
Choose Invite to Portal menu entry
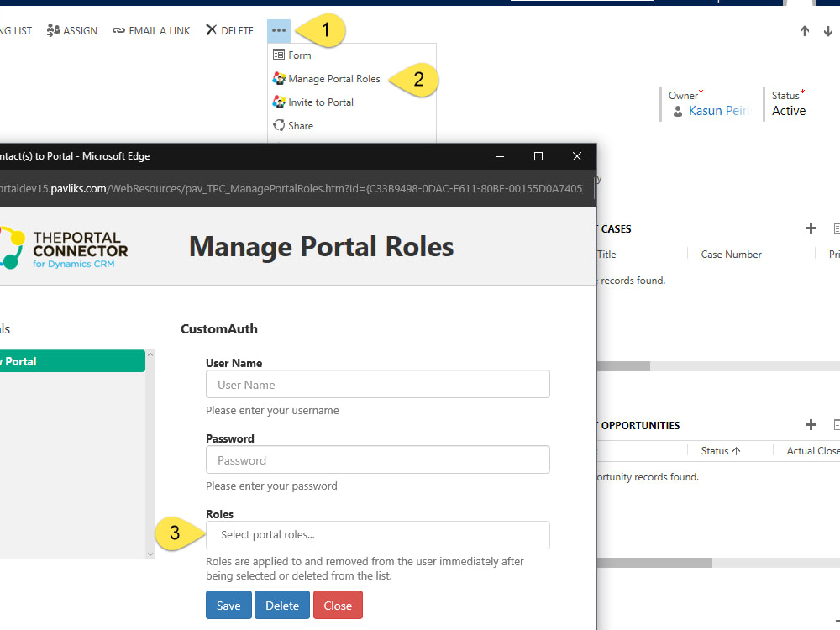pyautogui.click(x=351, y=102)
